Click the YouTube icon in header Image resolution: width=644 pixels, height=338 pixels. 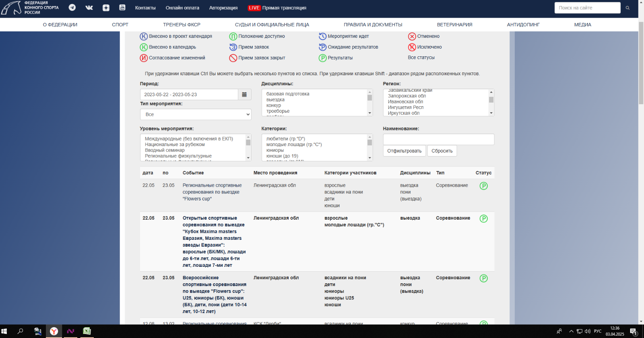pyautogui.click(x=122, y=8)
